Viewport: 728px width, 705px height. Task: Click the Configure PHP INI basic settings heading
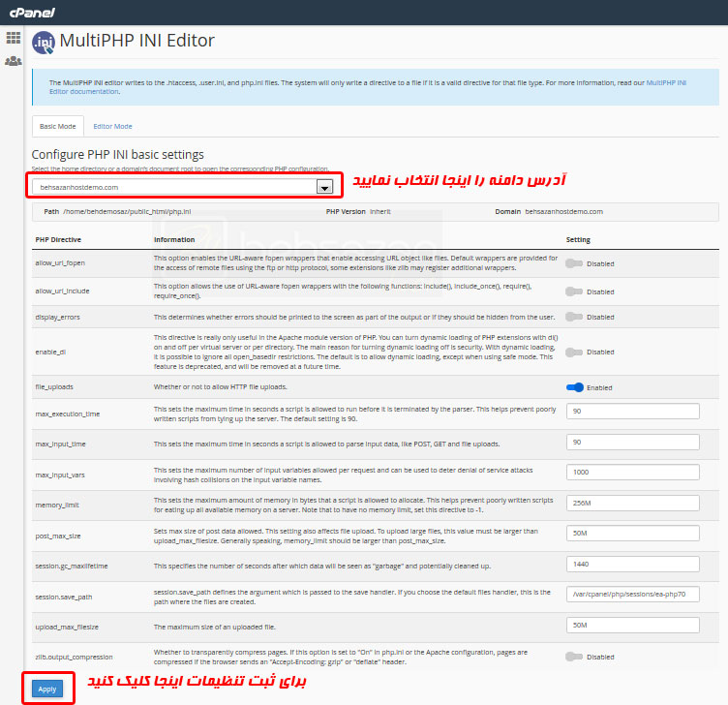[x=117, y=154]
